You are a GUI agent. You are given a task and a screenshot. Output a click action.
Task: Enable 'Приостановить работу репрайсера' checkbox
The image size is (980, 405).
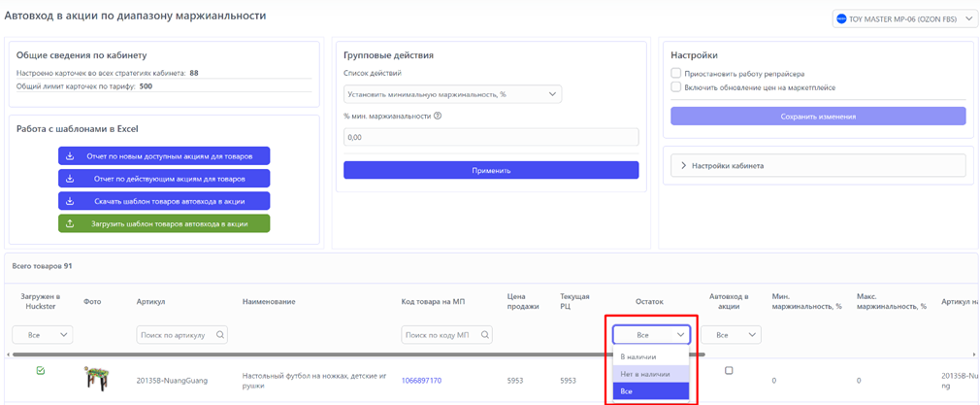pos(675,73)
